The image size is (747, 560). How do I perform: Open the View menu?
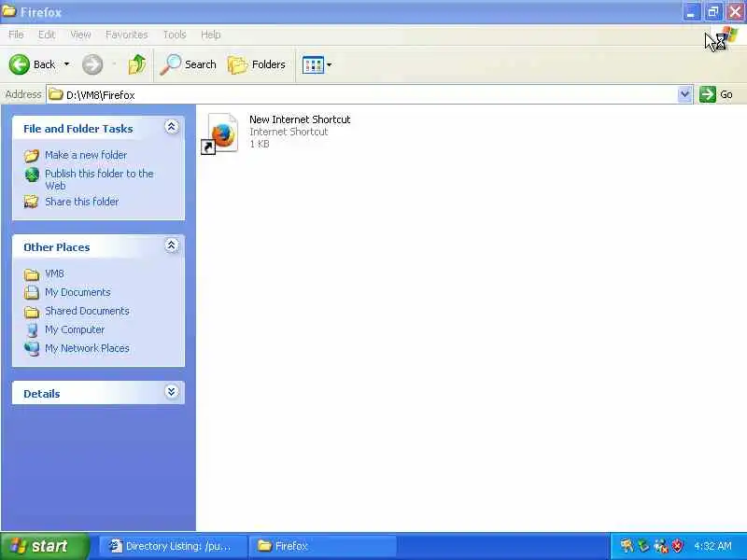pos(80,35)
